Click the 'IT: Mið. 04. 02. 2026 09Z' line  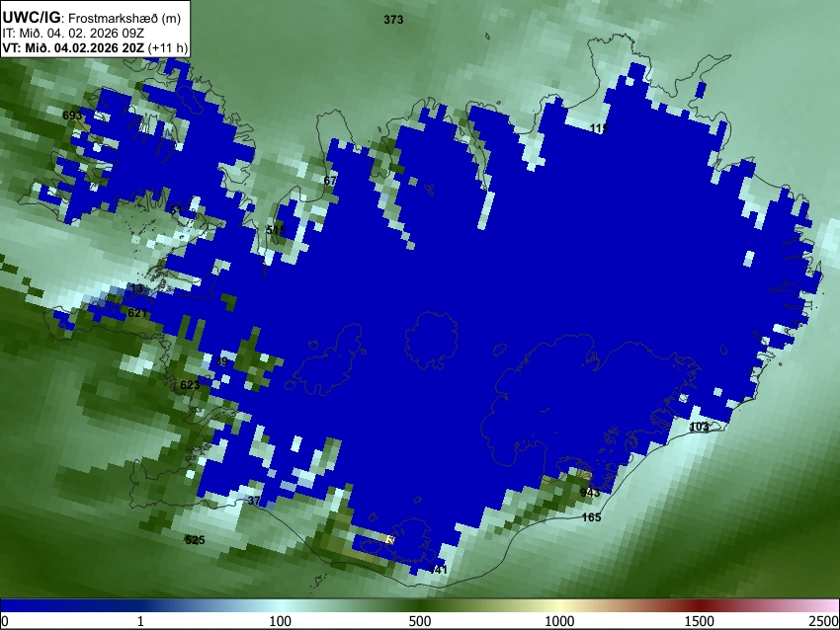(x=73, y=34)
